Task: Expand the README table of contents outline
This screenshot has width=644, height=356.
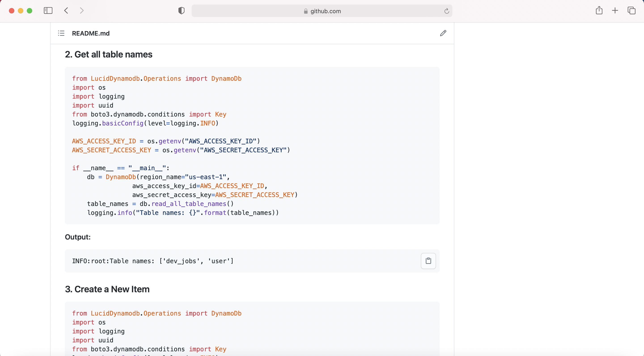Action: [61, 33]
